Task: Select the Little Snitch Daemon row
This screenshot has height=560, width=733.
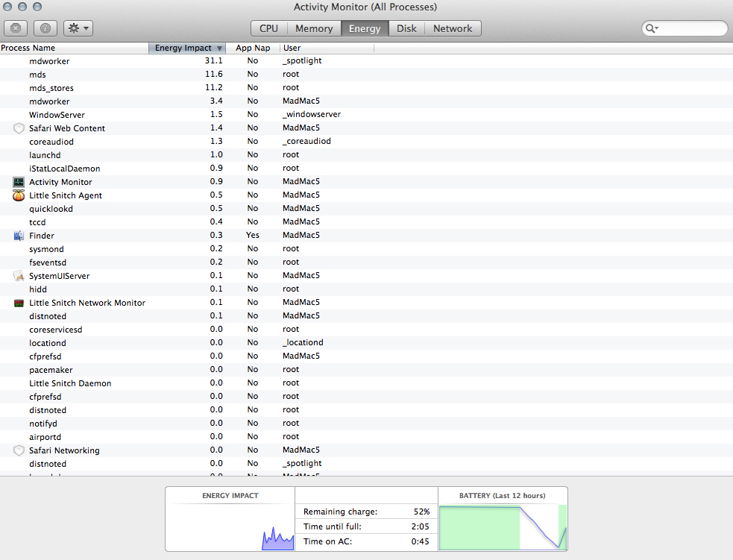Action: [367, 383]
